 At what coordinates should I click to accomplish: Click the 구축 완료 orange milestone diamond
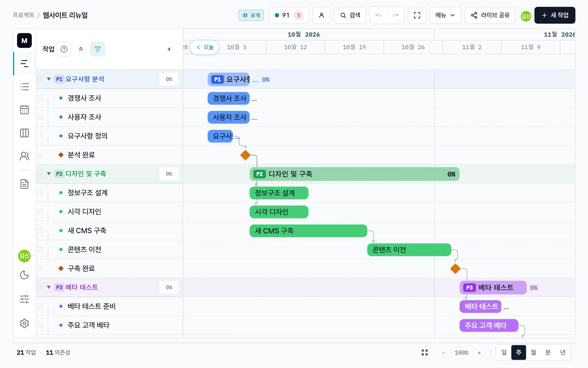455,269
